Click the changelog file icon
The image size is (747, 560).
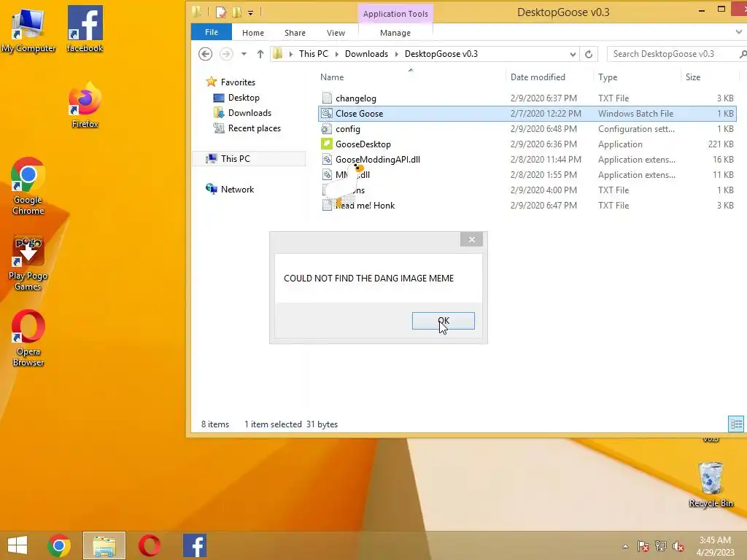coord(327,98)
